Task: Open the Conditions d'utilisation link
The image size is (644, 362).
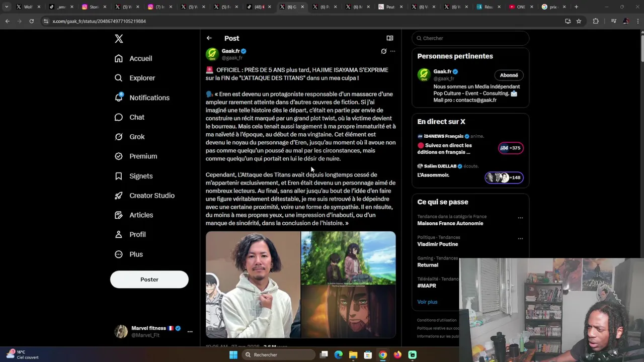Action: pyautogui.click(x=437, y=320)
